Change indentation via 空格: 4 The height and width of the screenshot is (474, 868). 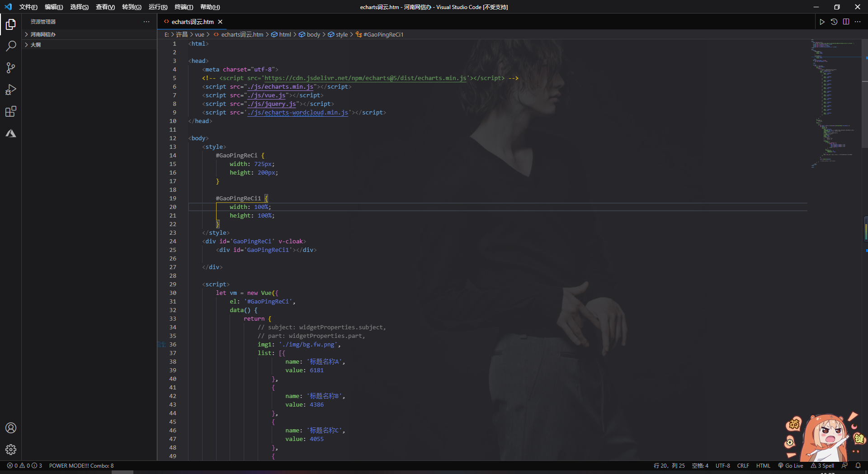tap(700, 466)
